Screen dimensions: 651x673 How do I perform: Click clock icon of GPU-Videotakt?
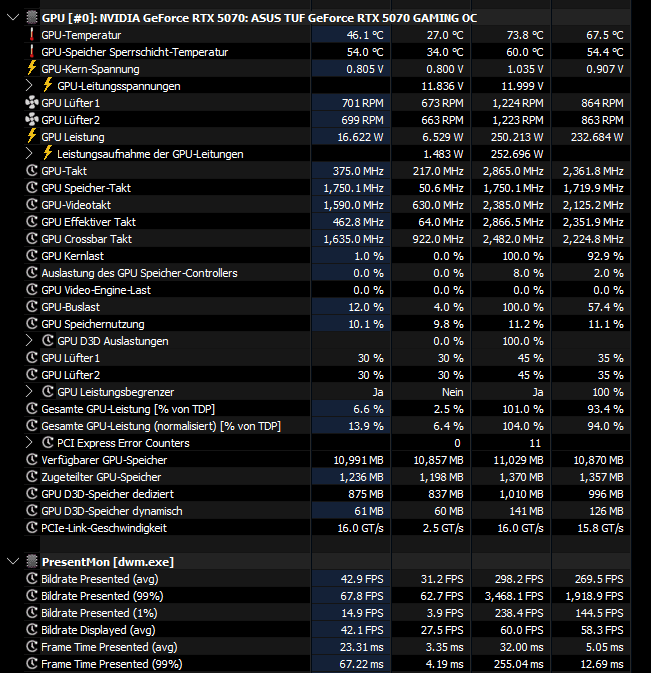tap(32, 205)
